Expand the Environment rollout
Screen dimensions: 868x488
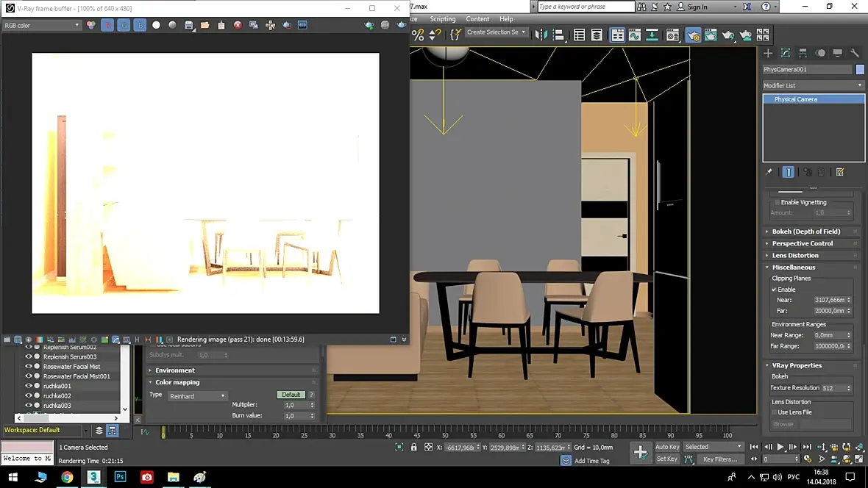(x=175, y=370)
